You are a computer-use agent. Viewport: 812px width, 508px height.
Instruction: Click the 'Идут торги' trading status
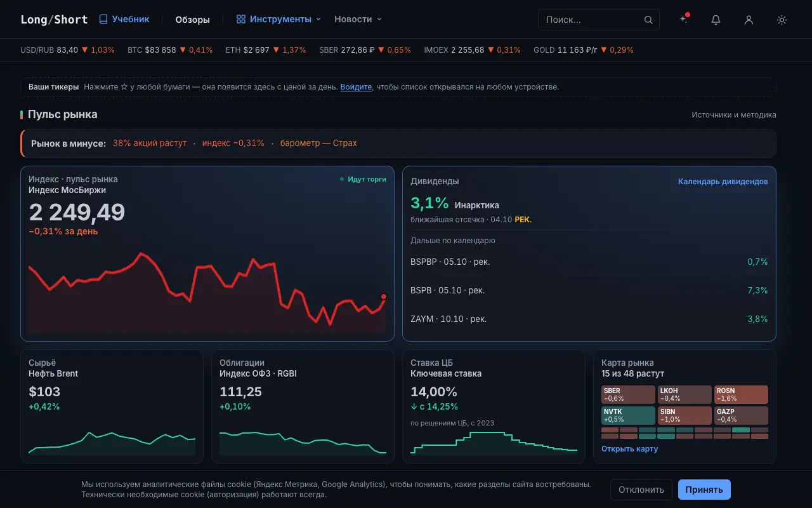point(363,179)
